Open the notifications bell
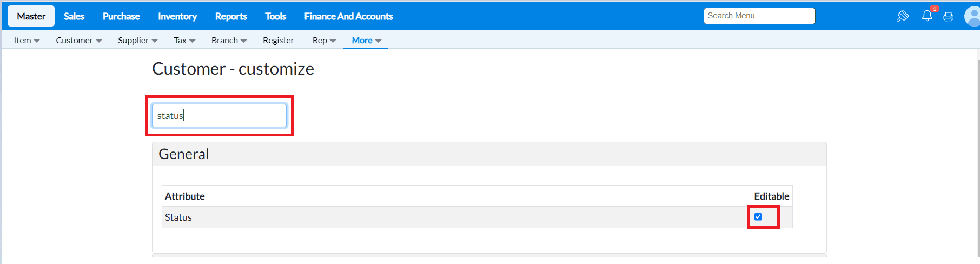The width and height of the screenshot is (980, 264). [x=927, y=16]
